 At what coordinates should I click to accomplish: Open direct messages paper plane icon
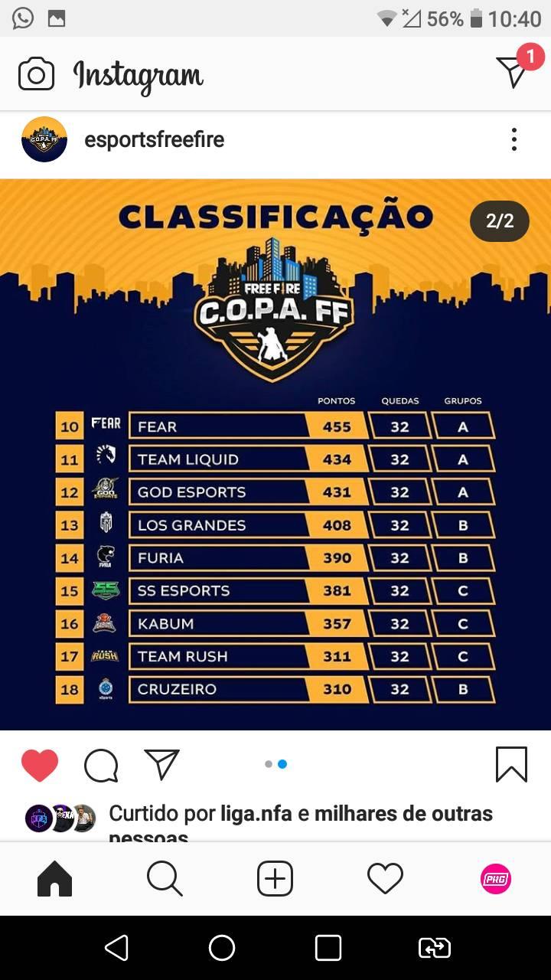[511, 72]
